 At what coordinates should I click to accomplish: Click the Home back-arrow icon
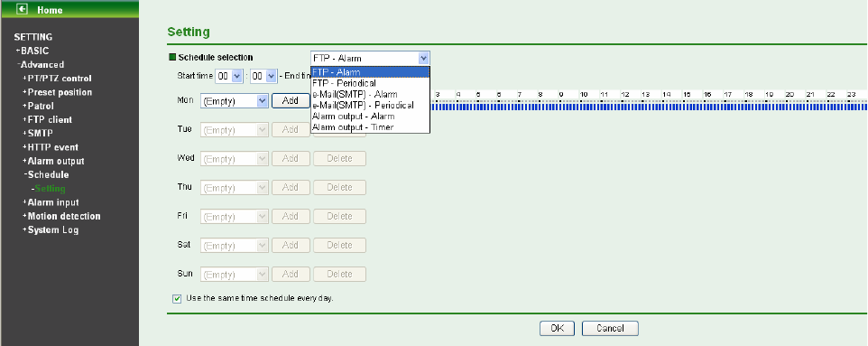pyautogui.click(x=23, y=9)
